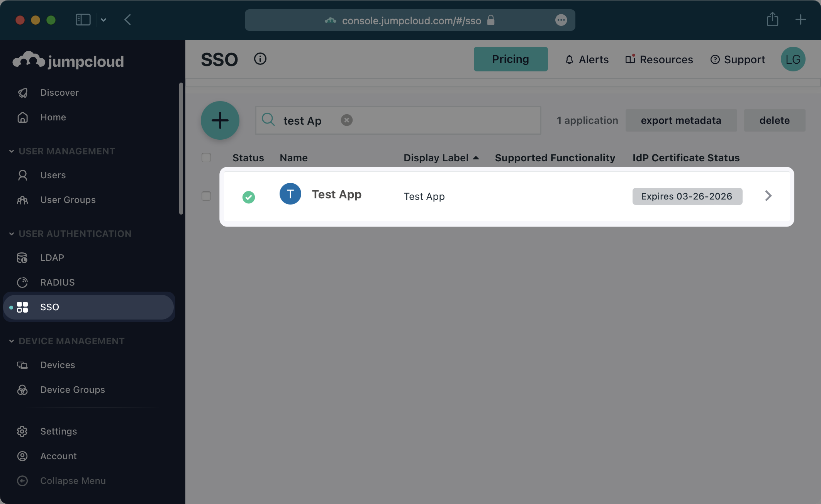Collapse the User Management section
This screenshot has height=504, width=821.
tap(11, 151)
